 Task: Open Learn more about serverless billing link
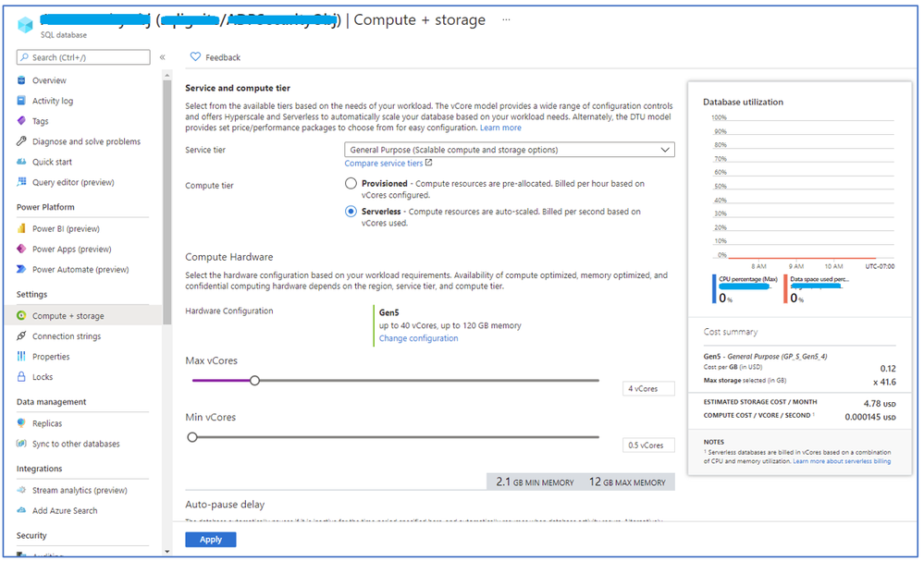pos(842,461)
